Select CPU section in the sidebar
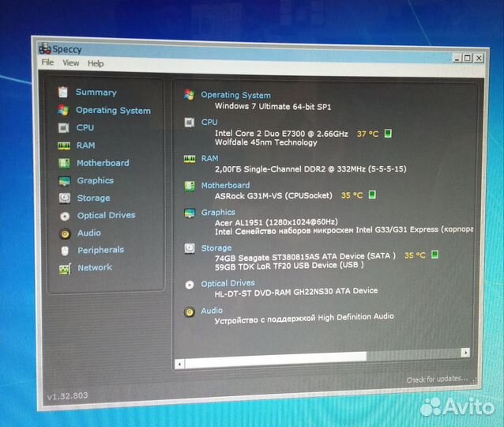This screenshot has width=504, height=427. 85,128
